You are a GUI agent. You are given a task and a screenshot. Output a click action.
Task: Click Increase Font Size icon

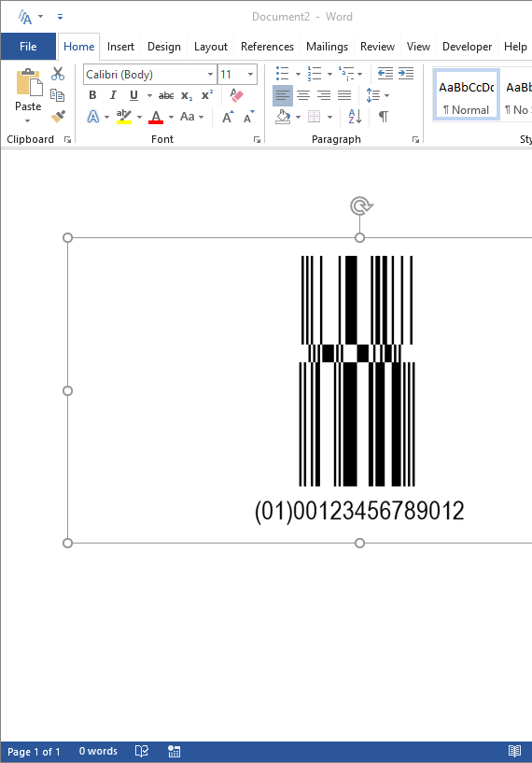(x=228, y=117)
